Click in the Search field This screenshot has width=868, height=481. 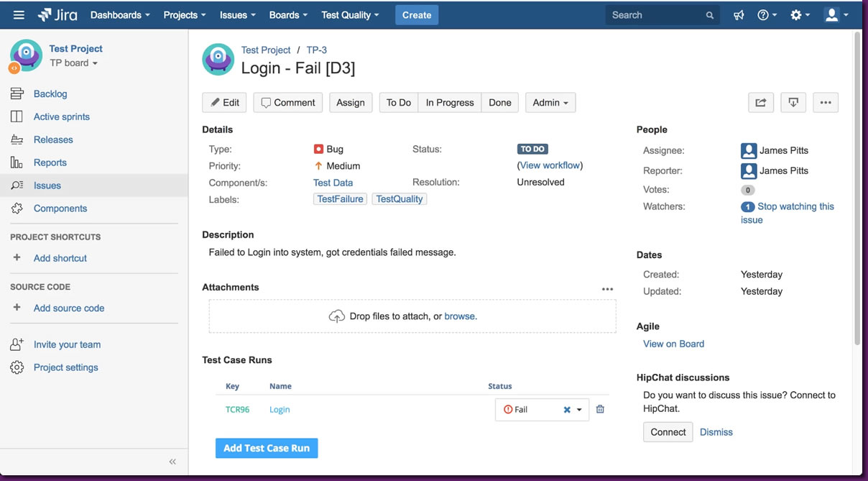point(654,15)
